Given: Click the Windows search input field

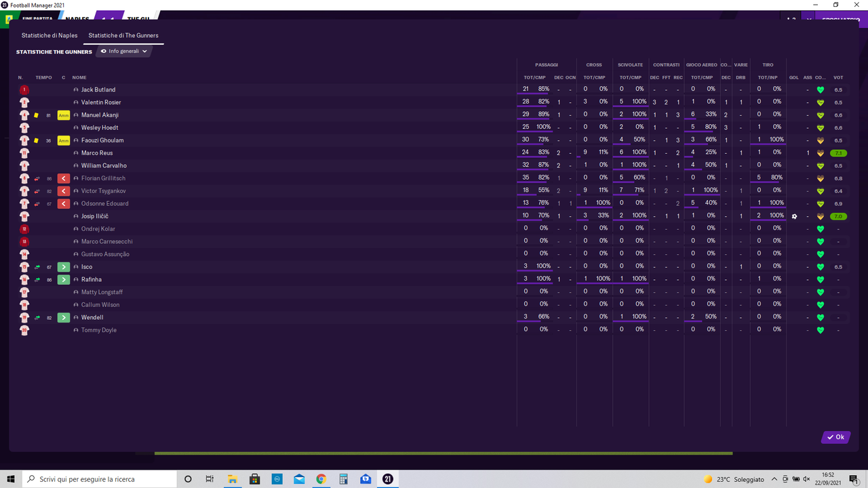Looking at the screenshot, I should (x=100, y=479).
